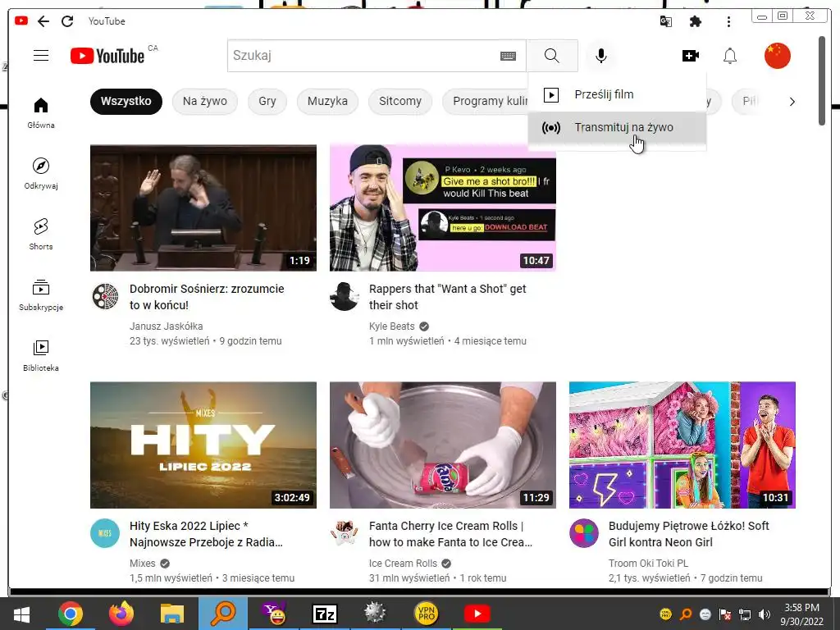Screen dimensions: 840x630
Task: Open 7-Zip from the taskbar
Action: [x=325, y=614]
